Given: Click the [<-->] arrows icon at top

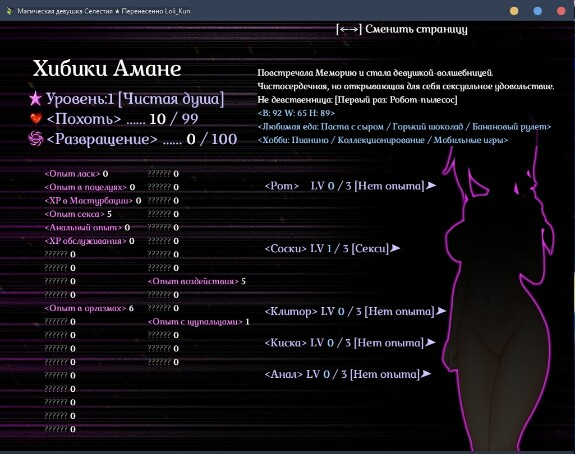Looking at the screenshot, I should [x=349, y=29].
